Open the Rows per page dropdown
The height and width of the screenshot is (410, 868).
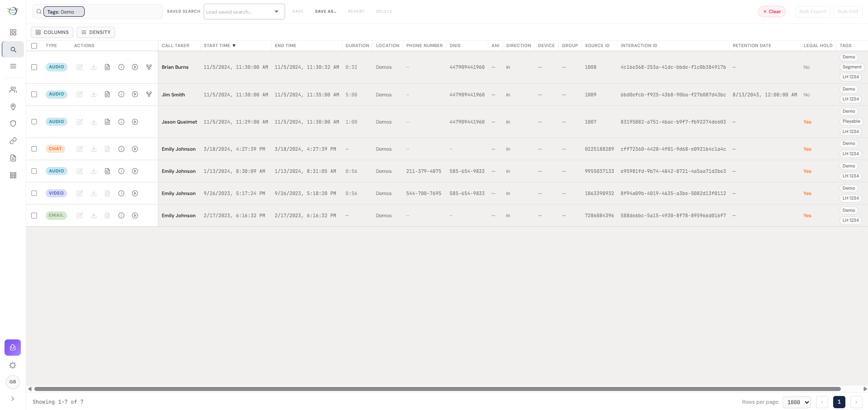796,402
